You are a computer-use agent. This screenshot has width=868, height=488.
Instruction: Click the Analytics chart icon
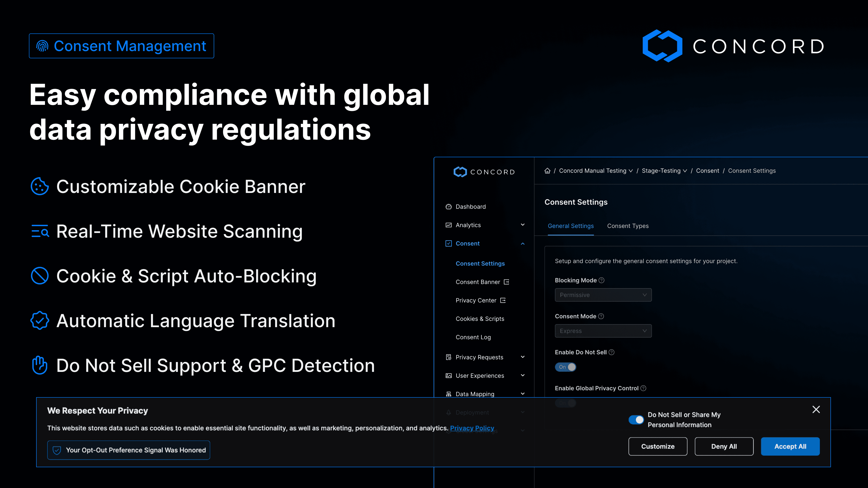click(x=448, y=225)
